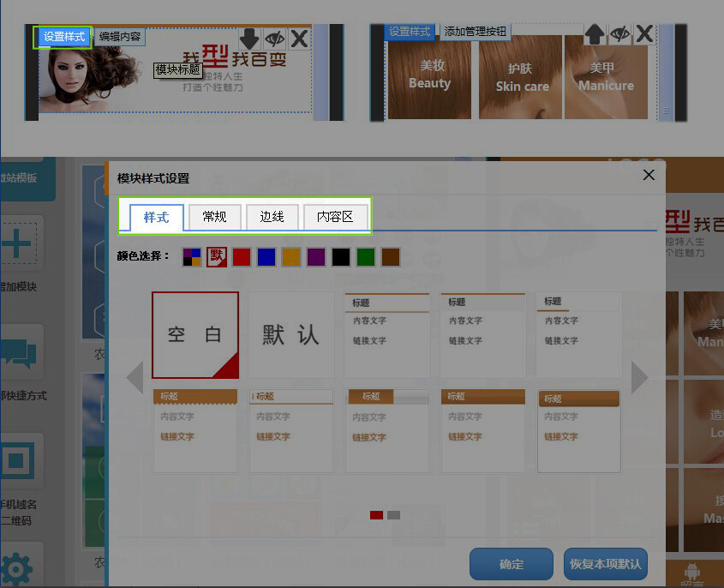The width and height of the screenshot is (724, 588).
Task: Delete the banner module with the X icon
Action: [299, 38]
